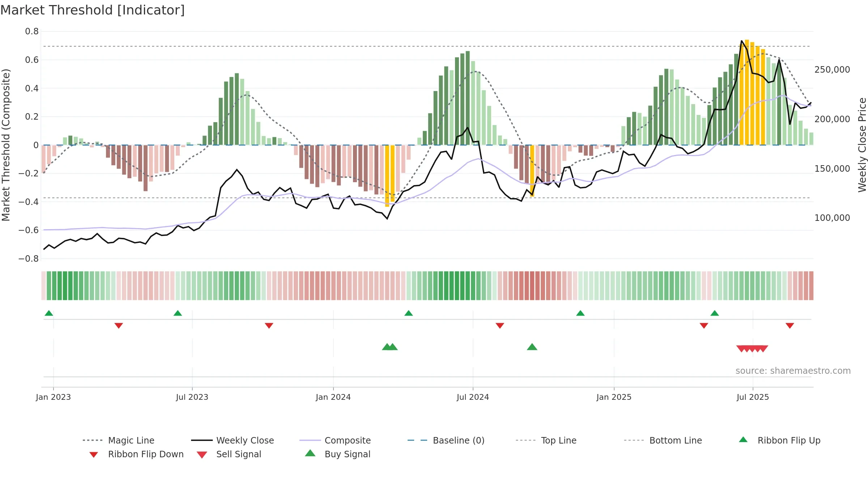Toggle Ribbon Flip Down legend entry
The image size is (868, 488).
pos(136,454)
